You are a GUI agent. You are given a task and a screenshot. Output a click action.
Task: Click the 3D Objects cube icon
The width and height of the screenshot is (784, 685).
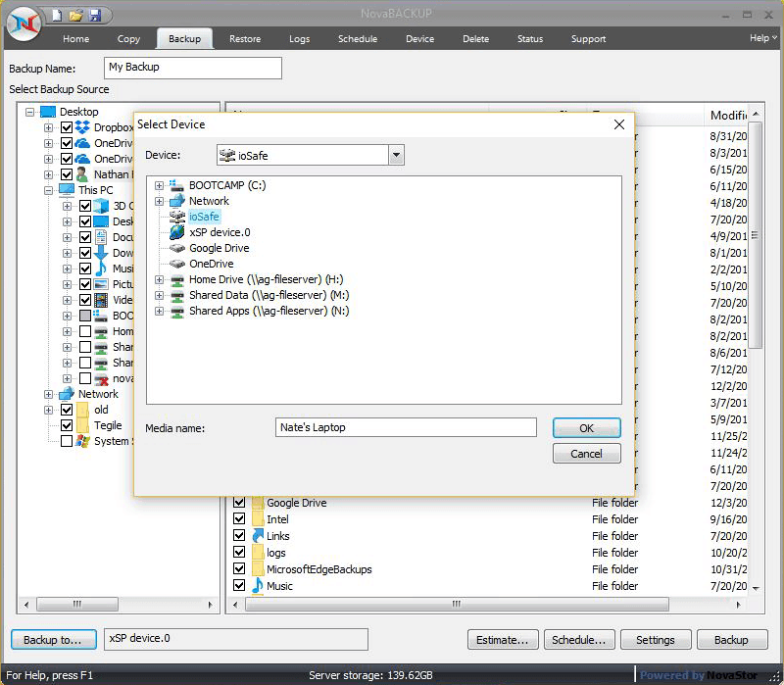[x=101, y=206]
